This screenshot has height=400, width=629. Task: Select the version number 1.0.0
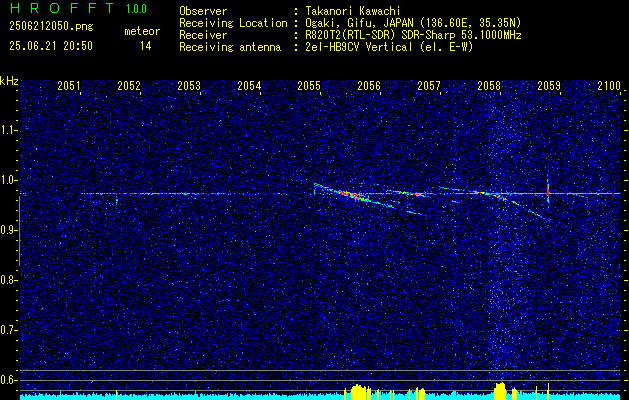tap(136, 9)
